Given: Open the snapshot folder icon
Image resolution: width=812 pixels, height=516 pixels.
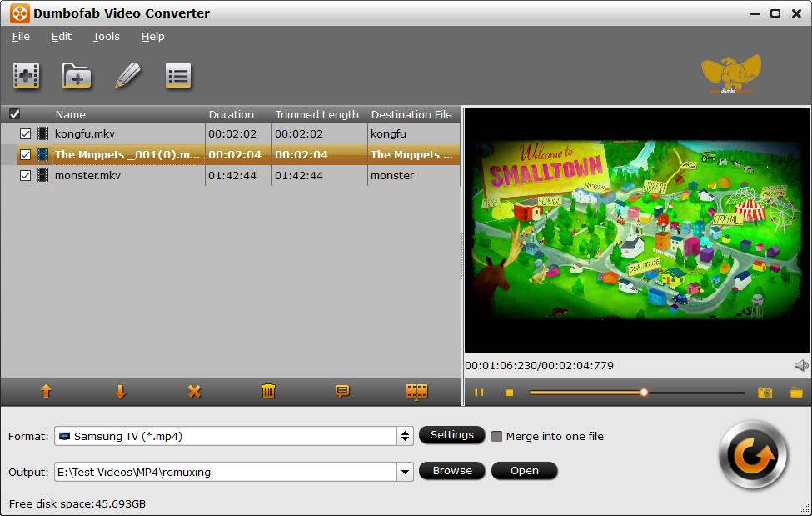Looking at the screenshot, I should 796,393.
